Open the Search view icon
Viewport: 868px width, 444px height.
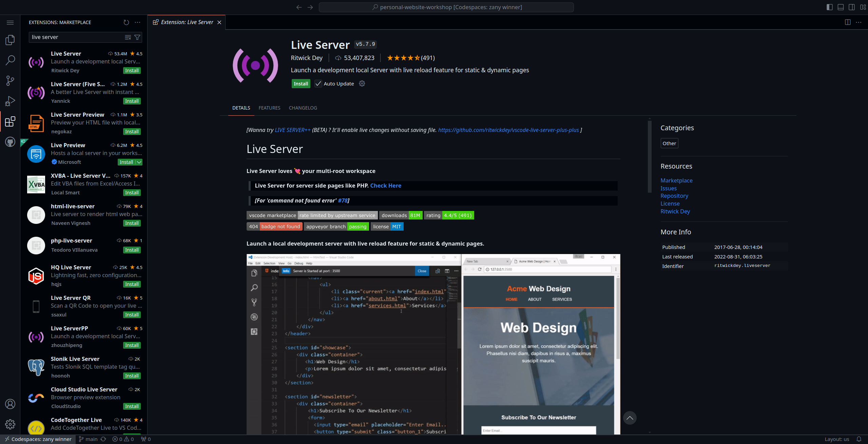pos(10,60)
